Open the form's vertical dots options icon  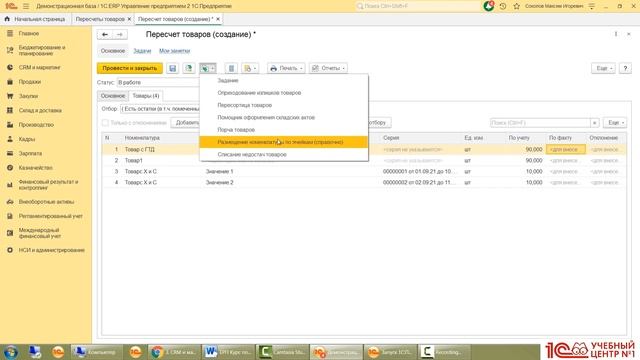pyautogui.click(x=616, y=34)
